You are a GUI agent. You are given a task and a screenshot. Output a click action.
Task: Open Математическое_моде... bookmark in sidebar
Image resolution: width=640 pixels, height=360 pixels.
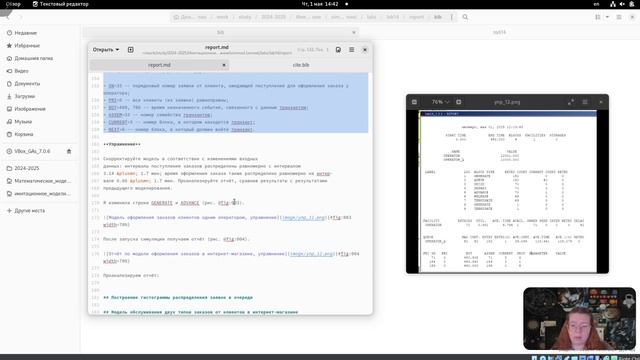42,181
